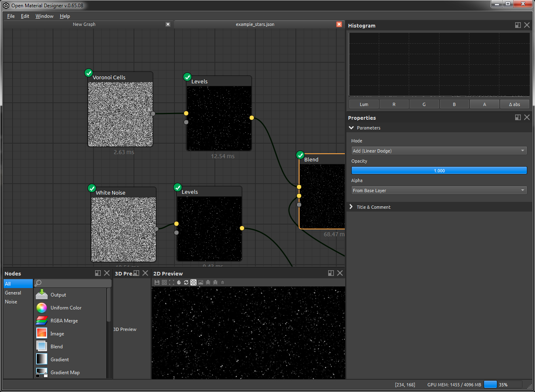Toggle the Lum histogram channel
Screen dimensions: 535x392
(x=364, y=104)
